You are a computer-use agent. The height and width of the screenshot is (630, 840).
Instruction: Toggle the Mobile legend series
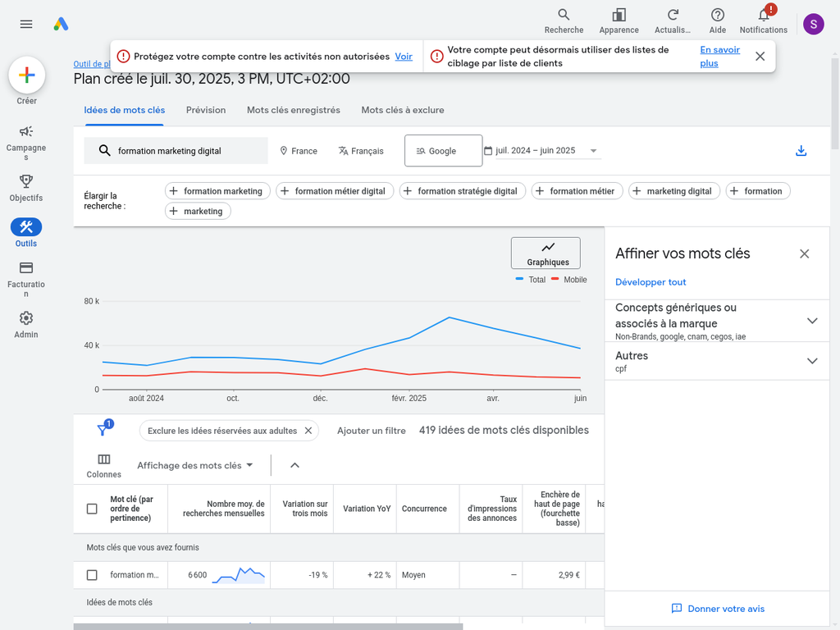coord(569,280)
